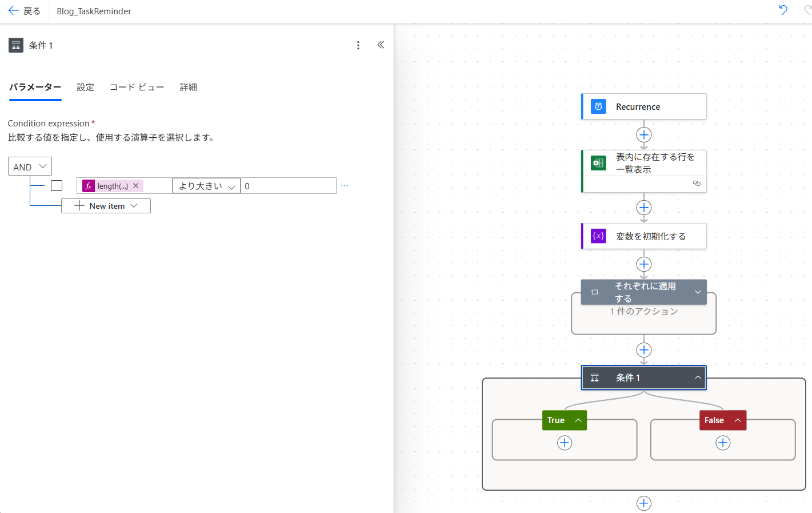The image size is (812, 513).
Task: Click the plus inside the True branch
Action: click(x=565, y=443)
